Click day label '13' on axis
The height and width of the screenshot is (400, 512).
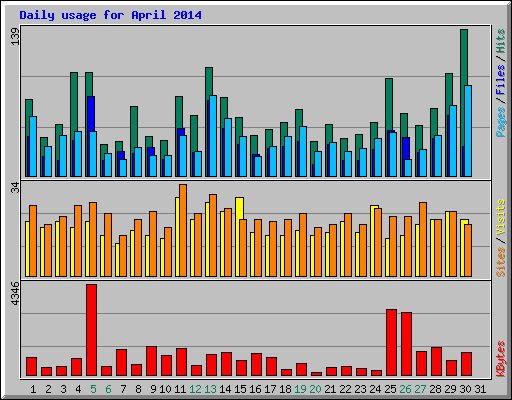(210, 389)
